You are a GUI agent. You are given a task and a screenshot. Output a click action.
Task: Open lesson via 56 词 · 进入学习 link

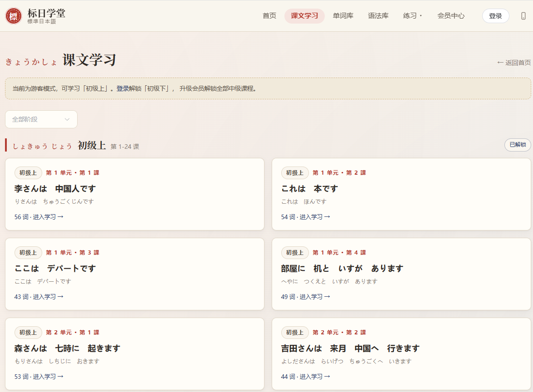pyautogui.click(x=39, y=217)
